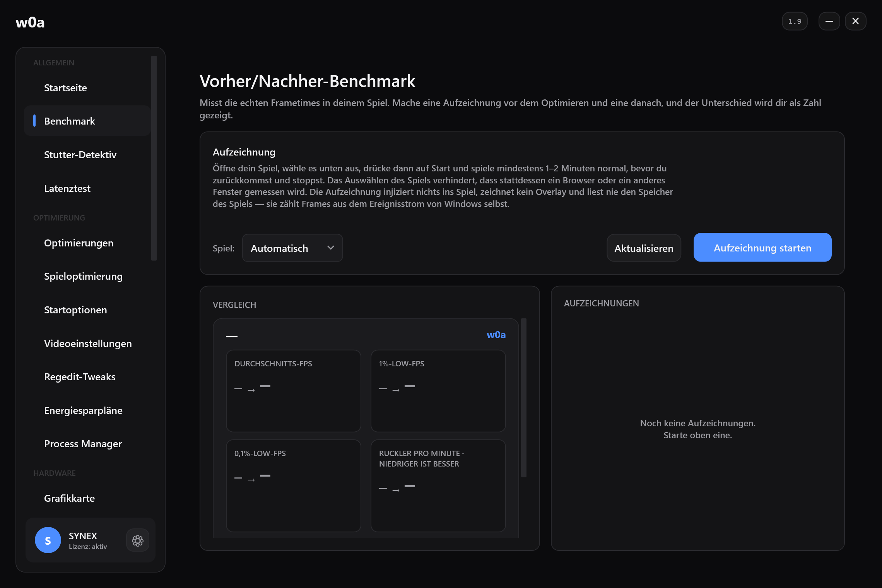Screen dimensions: 882x588
Task: Click the AUFZEICHNUNGEN heading
Action: 602,303
